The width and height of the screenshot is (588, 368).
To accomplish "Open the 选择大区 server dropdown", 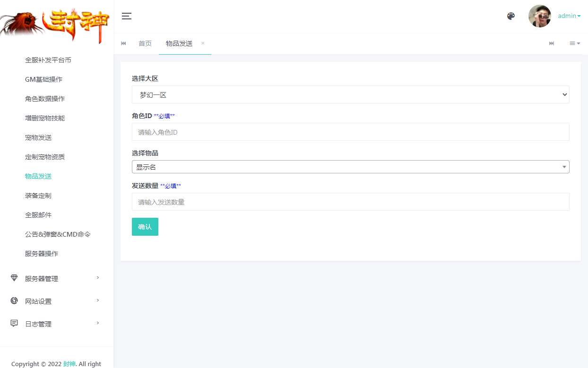I will pyautogui.click(x=350, y=94).
